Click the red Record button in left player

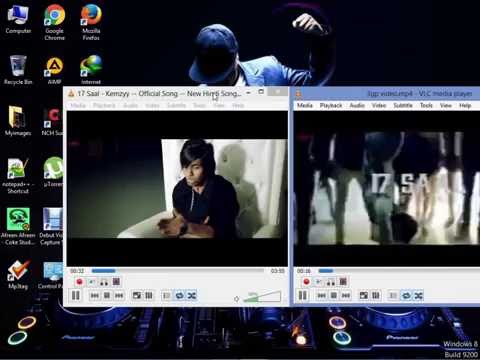click(x=79, y=282)
